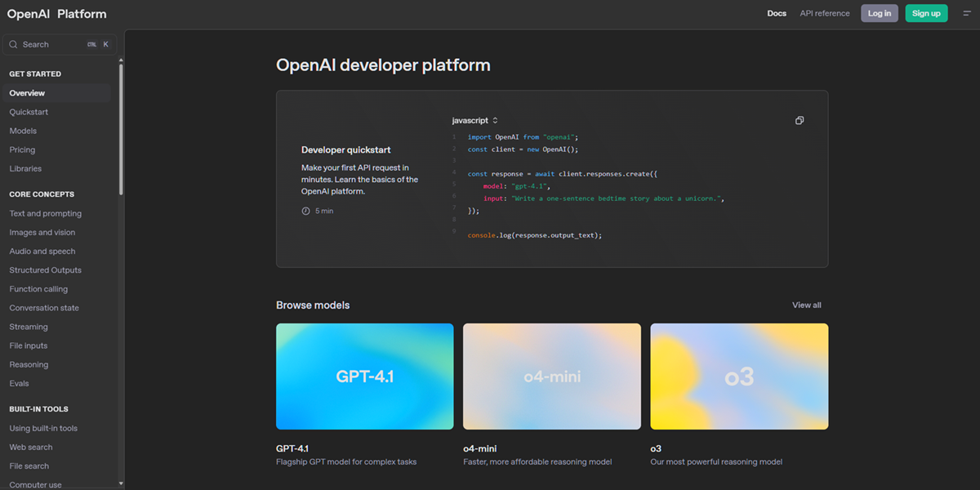Open the Function calling guide
The height and width of the screenshot is (490, 980).
click(38, 289)
